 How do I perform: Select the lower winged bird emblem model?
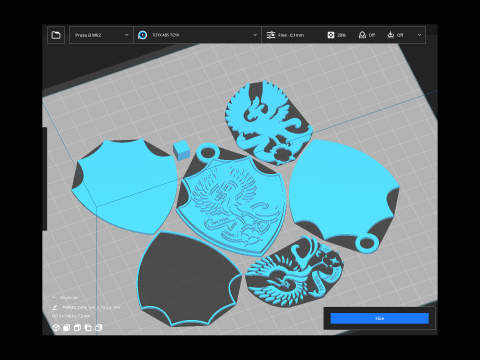295,273
